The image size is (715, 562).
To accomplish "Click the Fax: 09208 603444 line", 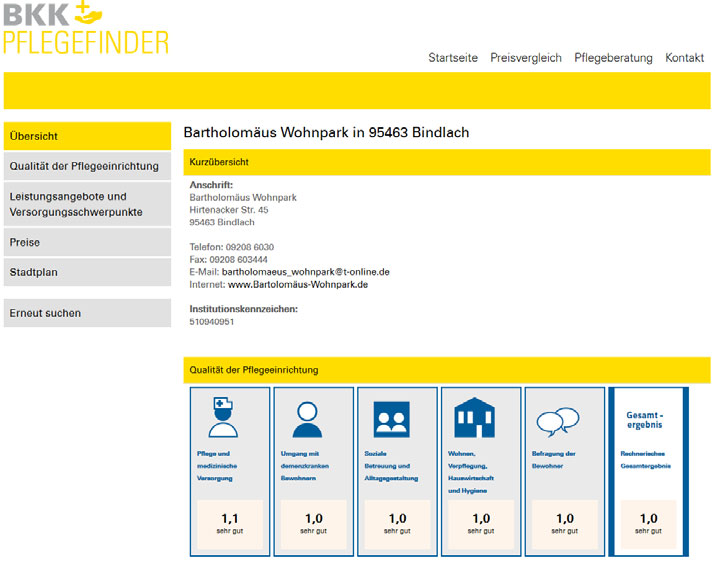I will [x=228, y=260].
